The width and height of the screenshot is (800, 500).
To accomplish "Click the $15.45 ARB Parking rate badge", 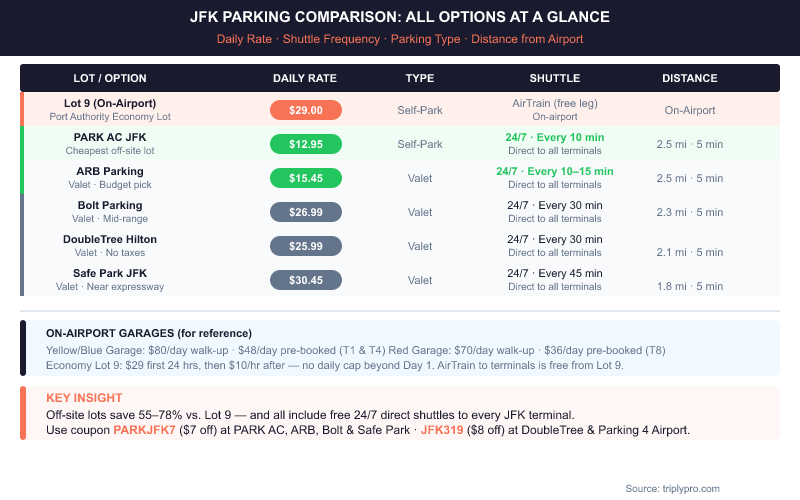I will (305, 178).
